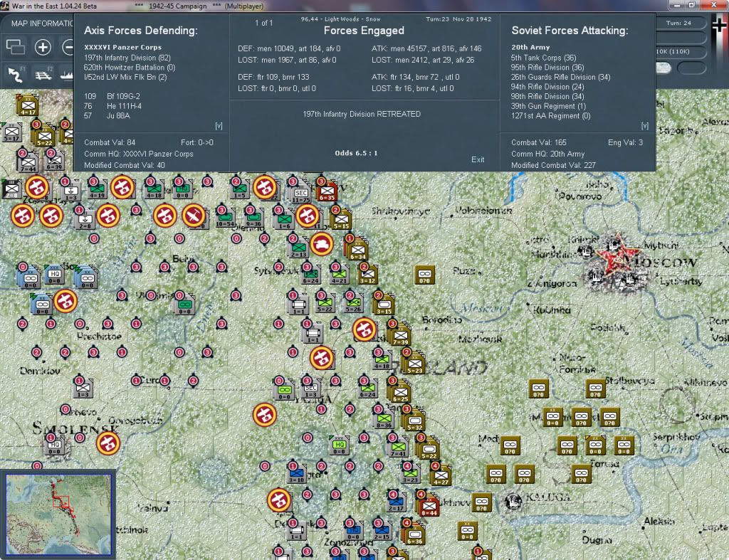The height and width of the screenshot is (560, 729).
Task: Select the blue 3=10 unit counter
Action: coord(297,474)
